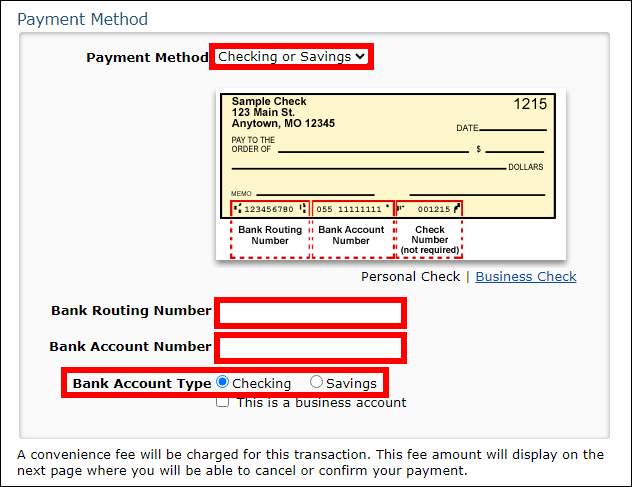Click the Bank Account Number field
This screenshot has width=632, height=487.
(310, 348)
